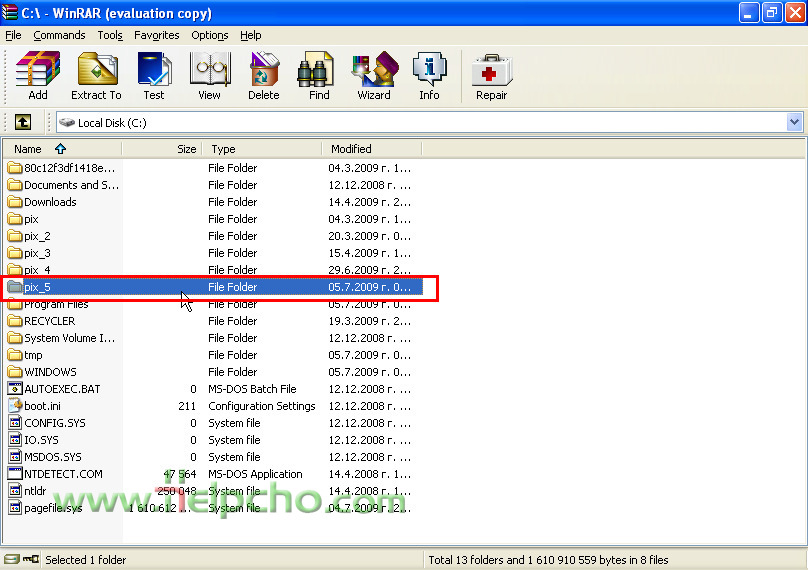Select the pix_3 folder name
The image size is (808, 570).
[37, 253]
